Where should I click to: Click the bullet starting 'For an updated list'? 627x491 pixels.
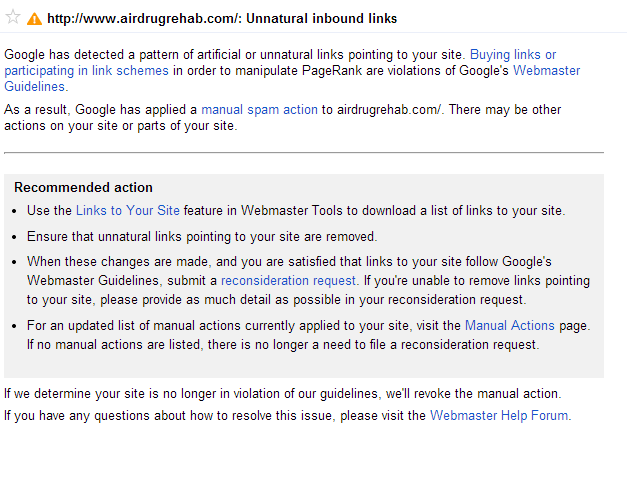309,335
